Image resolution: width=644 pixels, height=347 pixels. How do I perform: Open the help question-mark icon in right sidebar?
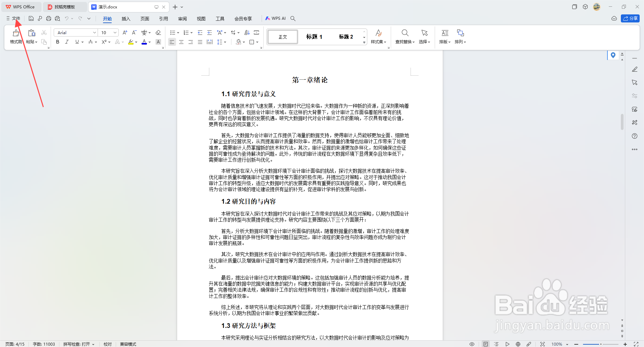[x=635, y=136]
